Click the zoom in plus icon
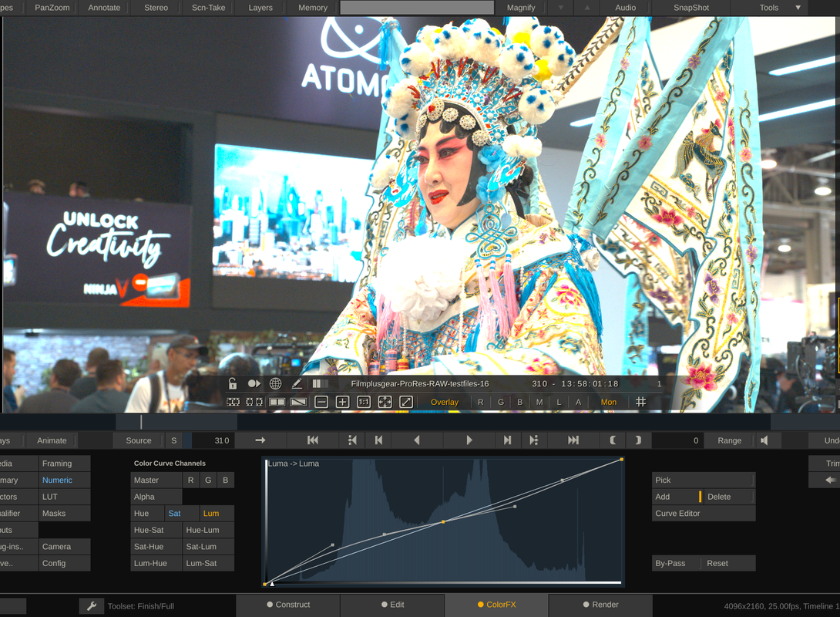This screenshot has width=840, height=617. (342, 402)
